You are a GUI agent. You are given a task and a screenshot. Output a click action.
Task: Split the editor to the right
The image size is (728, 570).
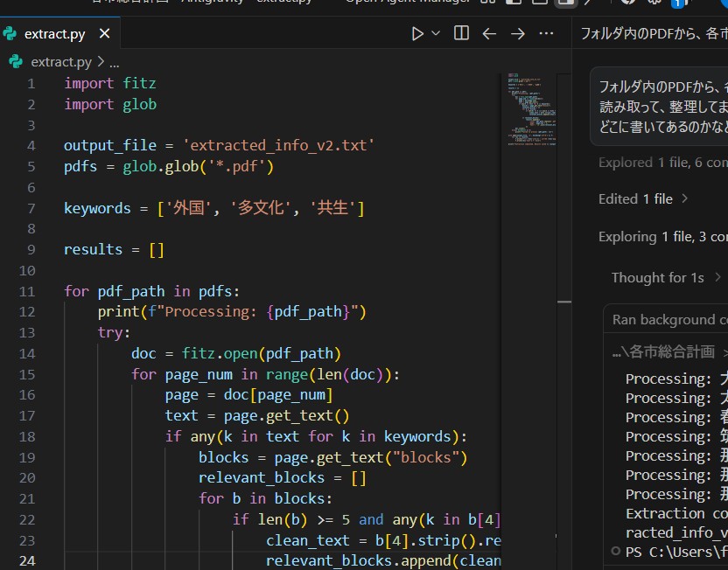[x=461, y=34]
